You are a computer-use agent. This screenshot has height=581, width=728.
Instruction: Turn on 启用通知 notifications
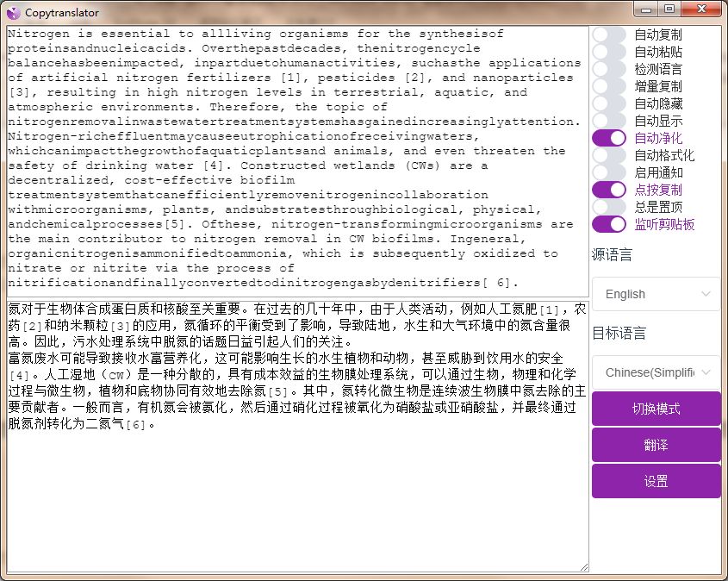pyautogui.click(x=608, y=172)
